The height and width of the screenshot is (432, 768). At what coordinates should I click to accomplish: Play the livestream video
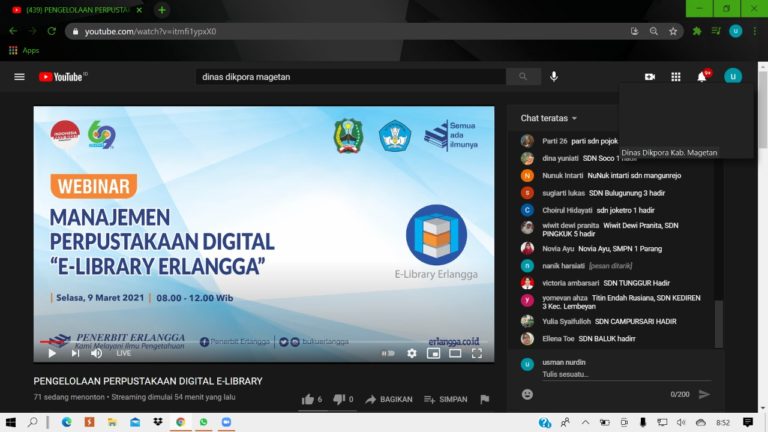click(x=52, y=353)
